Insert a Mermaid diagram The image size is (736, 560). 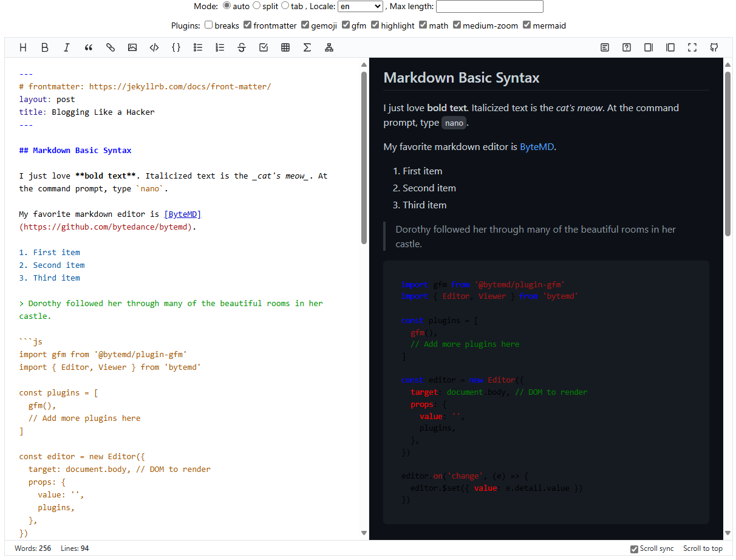329,47
